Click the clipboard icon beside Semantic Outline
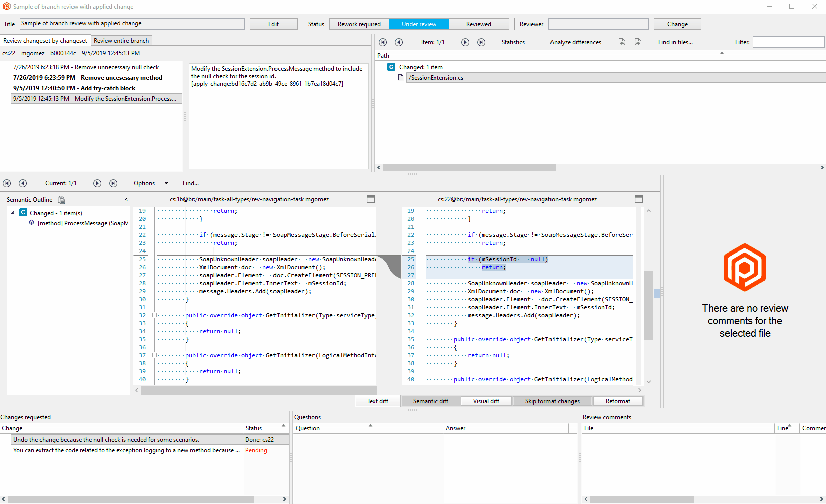The width and height of the screenshot is (826, 504). click(61, 199)
